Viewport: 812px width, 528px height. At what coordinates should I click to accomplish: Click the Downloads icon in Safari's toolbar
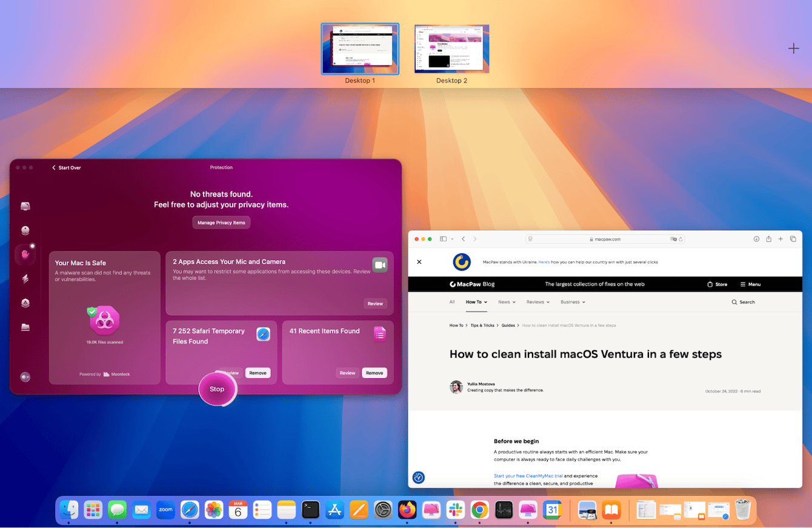click(x=756, y=239)
